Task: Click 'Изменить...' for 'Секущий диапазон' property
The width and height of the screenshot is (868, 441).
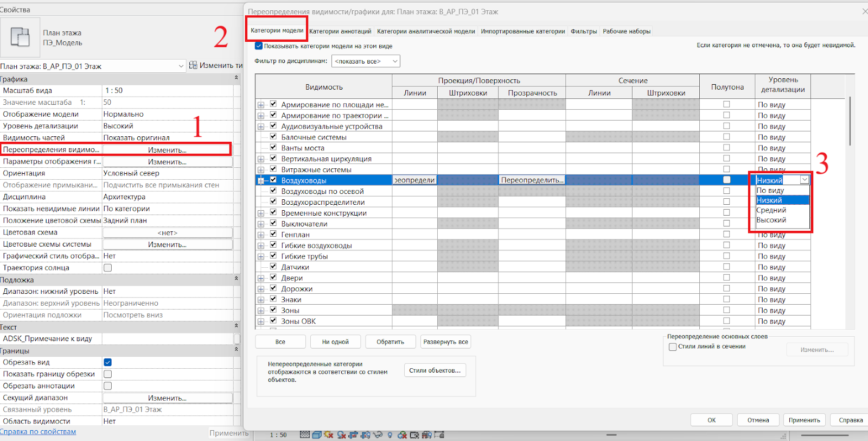Action: click(x=167, y=398)
